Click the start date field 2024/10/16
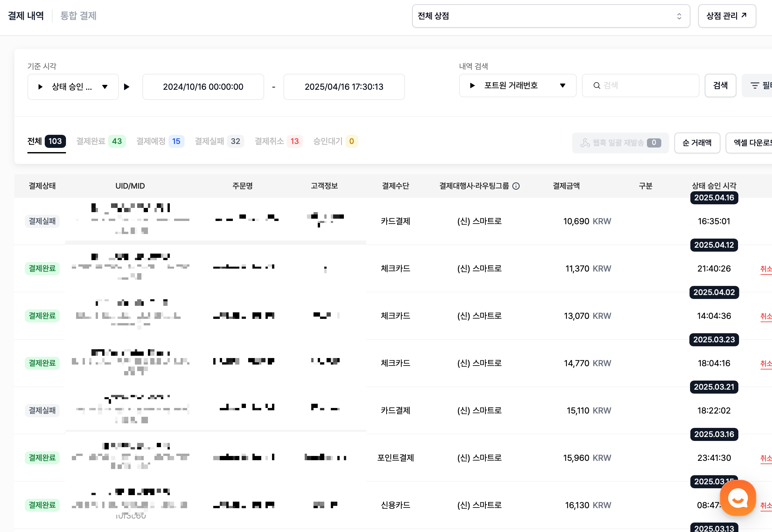772x532 pixels. (203, 87)
